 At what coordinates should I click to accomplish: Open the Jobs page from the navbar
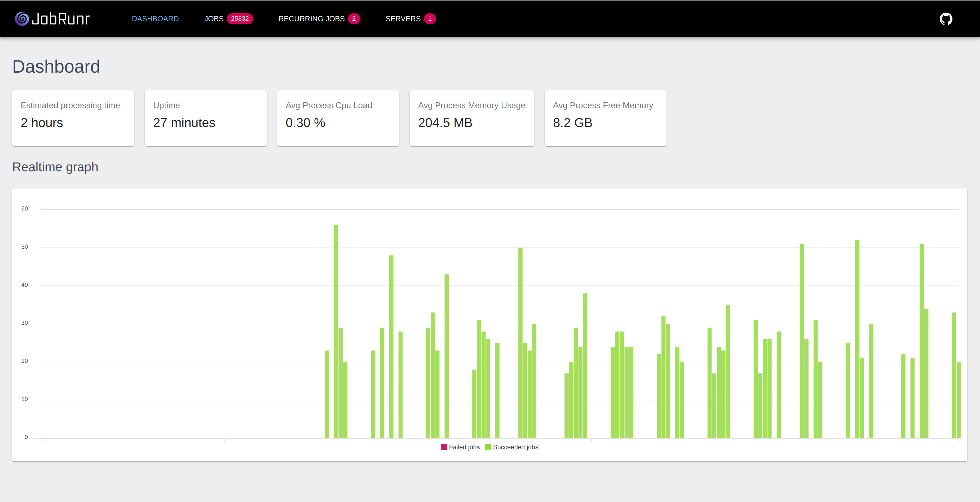214,18
